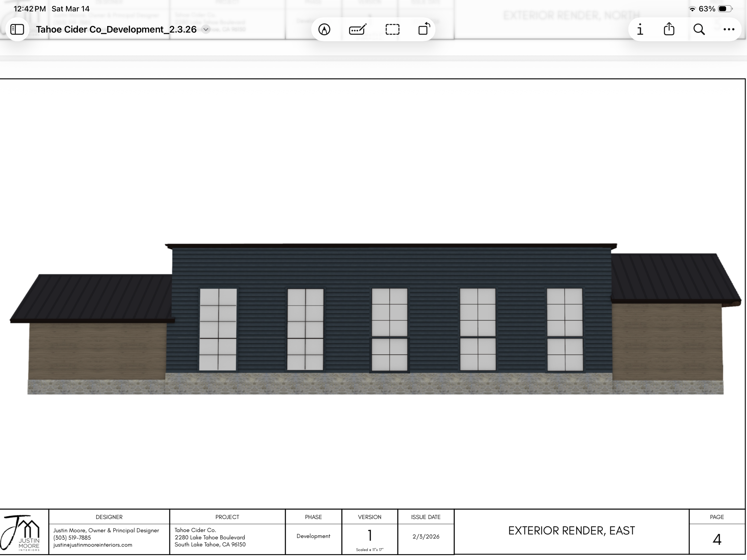
Task: Tap the 2280 Lake Tahoe Boulevard address
Action: click(210, 537)
